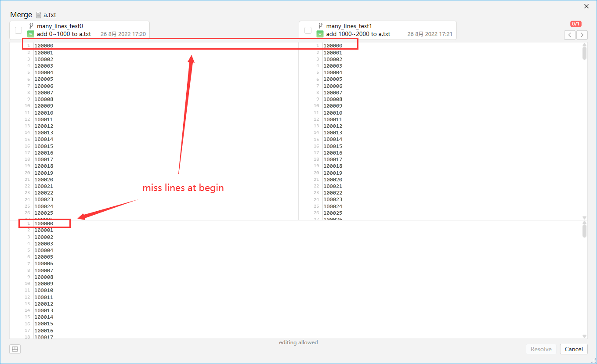Click the right pane scrollbar

pos(585,53)
